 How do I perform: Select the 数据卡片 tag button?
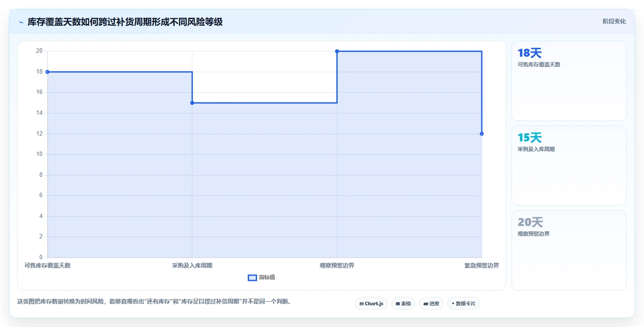point(464,304)
